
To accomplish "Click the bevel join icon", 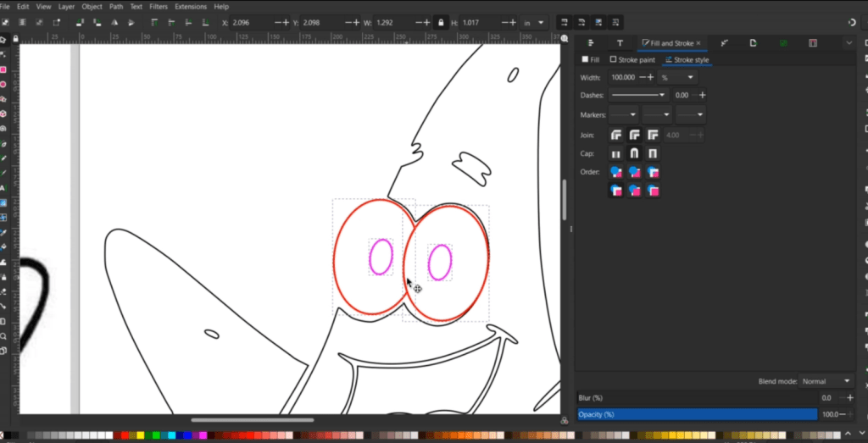I will (x=615, y=135).
